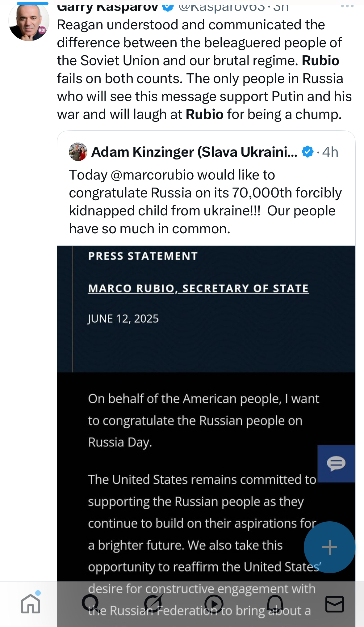Open the Messages envelope tab
Viewport: 364px width, 627px height.
pos(335,604)
